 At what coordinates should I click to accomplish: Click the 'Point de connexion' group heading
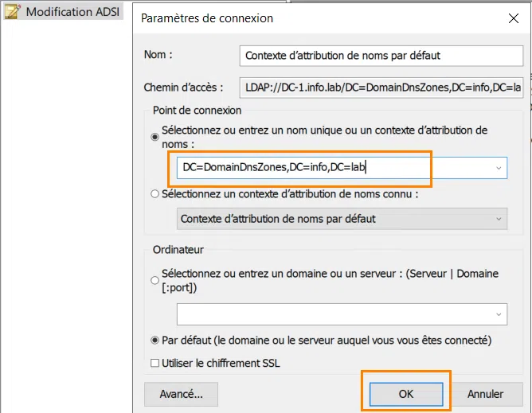[x=196, y=111]
